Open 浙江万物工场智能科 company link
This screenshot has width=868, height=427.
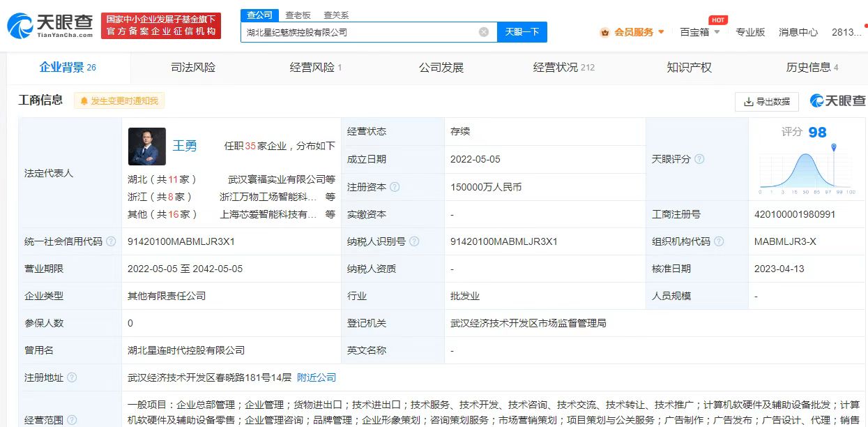pyautogui.click(x=268, y=197)
